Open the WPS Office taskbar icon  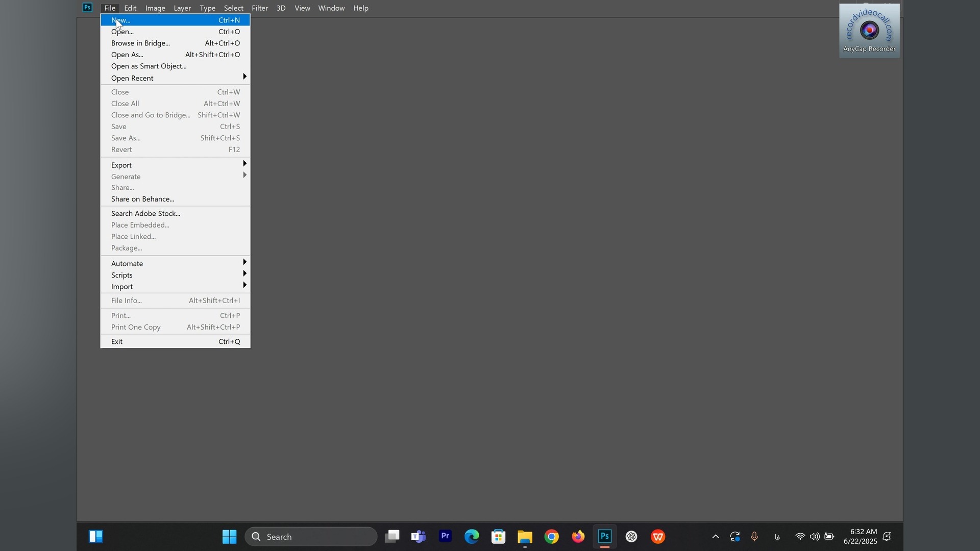coord(658,536)
